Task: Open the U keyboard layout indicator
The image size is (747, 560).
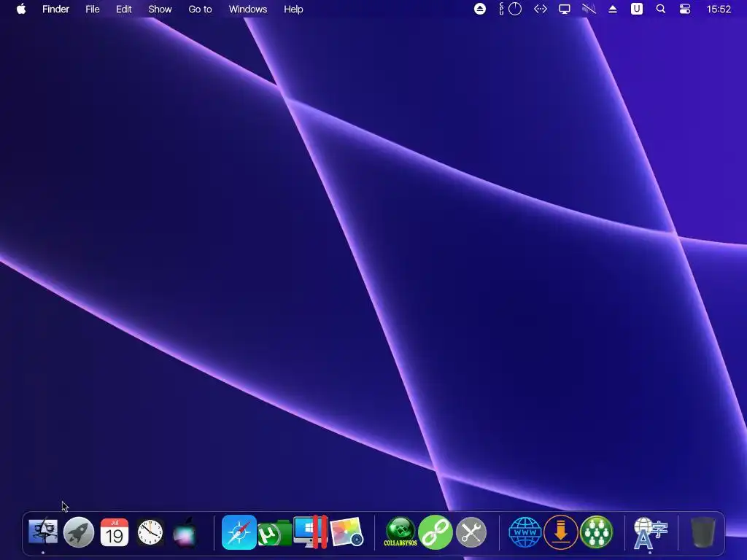Action: click(x=637, y=9)
